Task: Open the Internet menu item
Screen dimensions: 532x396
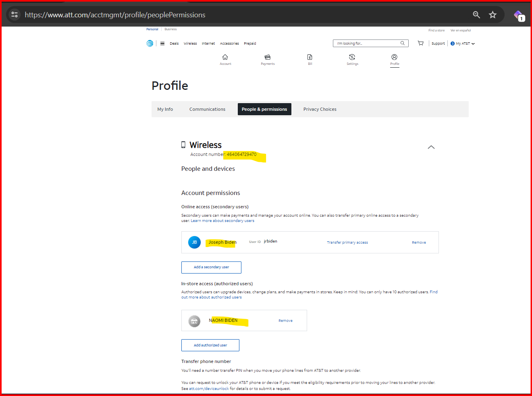Action: (208, 44)
